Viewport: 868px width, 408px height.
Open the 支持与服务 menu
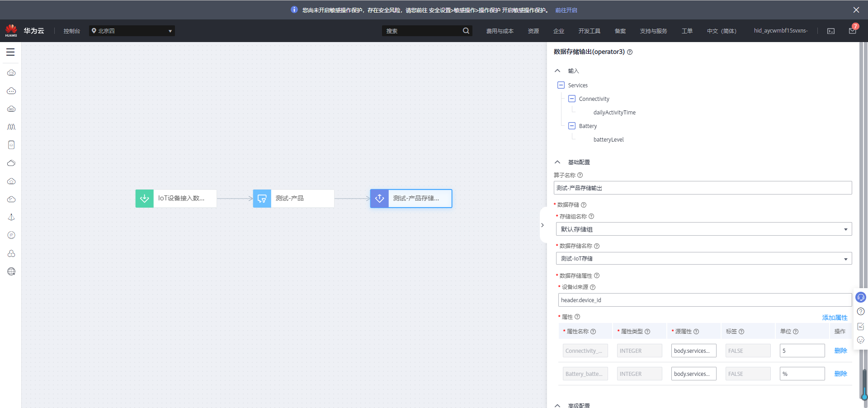coord(653,31)
